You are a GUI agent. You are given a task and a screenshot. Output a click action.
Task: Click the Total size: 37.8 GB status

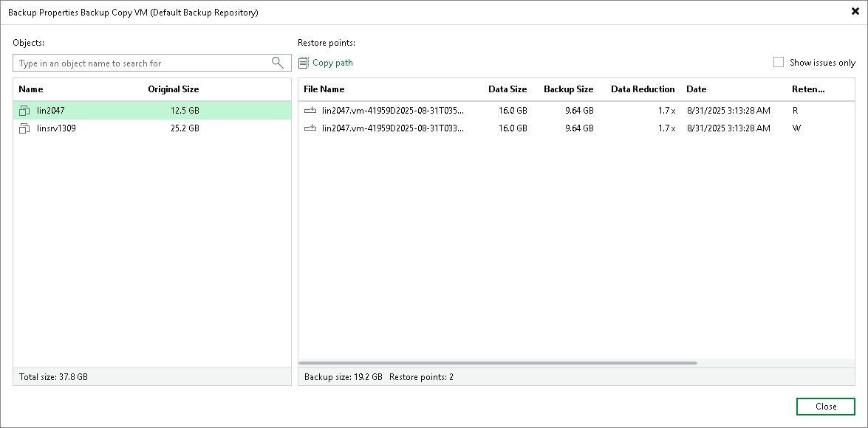coord(53,377)
